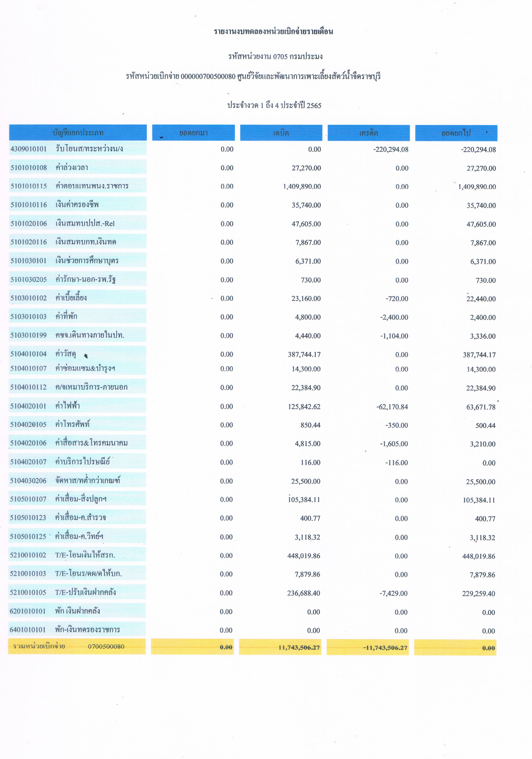Click debit amount 1,409,890.00
Screen dimensions: 532x759
pyautogui.click(x=302, y=186)
